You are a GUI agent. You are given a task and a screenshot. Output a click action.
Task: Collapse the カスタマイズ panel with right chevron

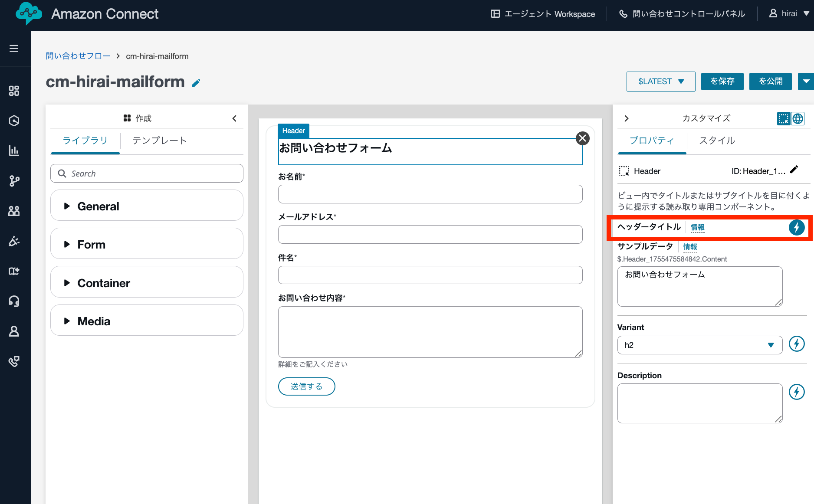[626, 118]
